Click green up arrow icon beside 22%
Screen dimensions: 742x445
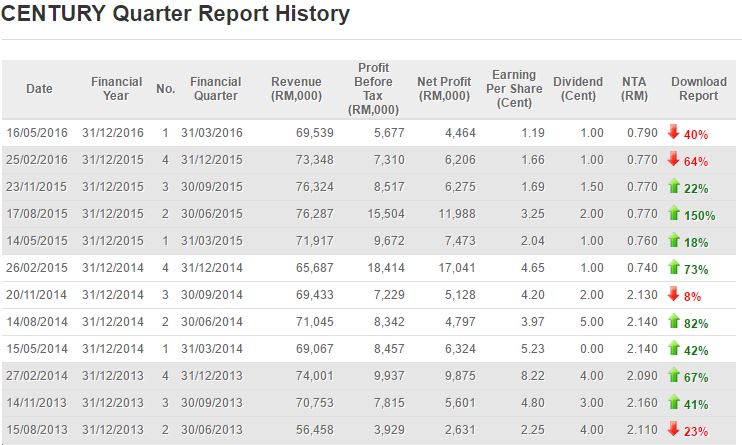[673, 186]
